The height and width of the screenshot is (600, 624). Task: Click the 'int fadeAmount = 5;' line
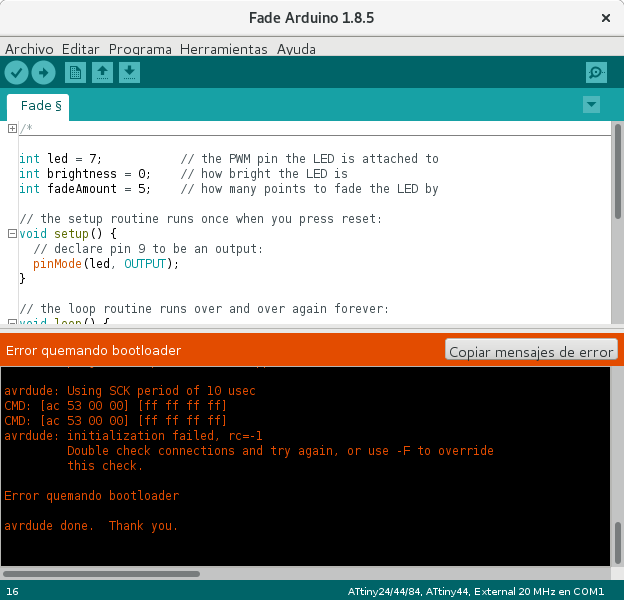[85, 189]
